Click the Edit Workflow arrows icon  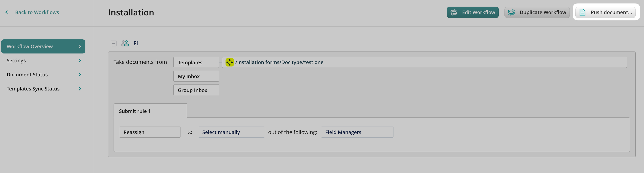tap(453, 12)
